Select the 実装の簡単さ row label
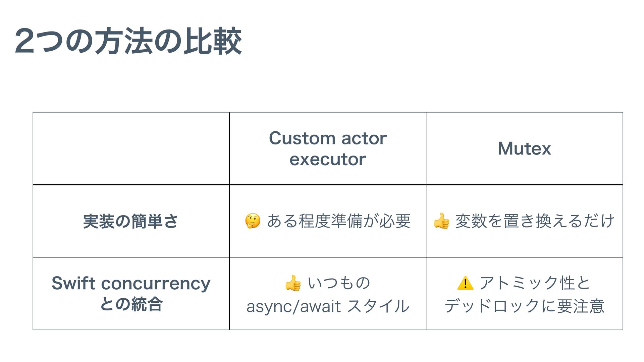Image resolution: width=644 pixels, height=362 pixels. tap(131, 221)
